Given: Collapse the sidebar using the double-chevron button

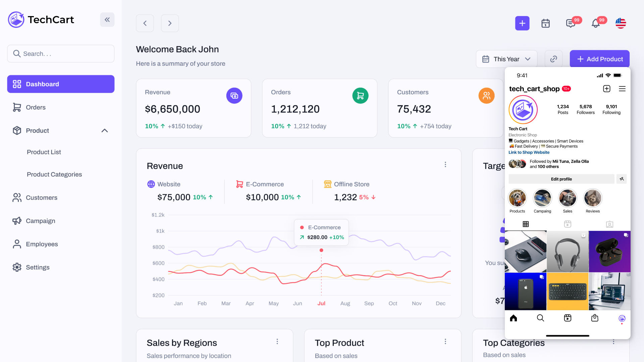Looking at the screenshot, I should (x=107, y=19).
